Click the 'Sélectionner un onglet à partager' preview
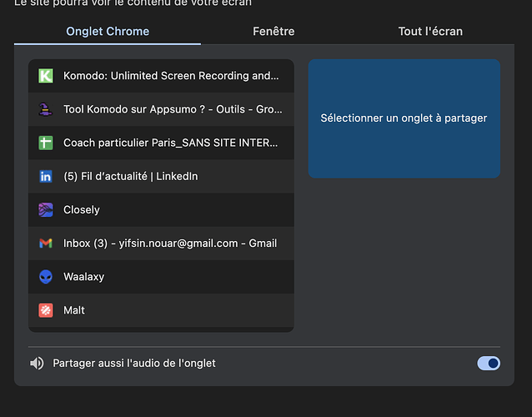Viewport: 532px width, 417px height. pos(404,118)
